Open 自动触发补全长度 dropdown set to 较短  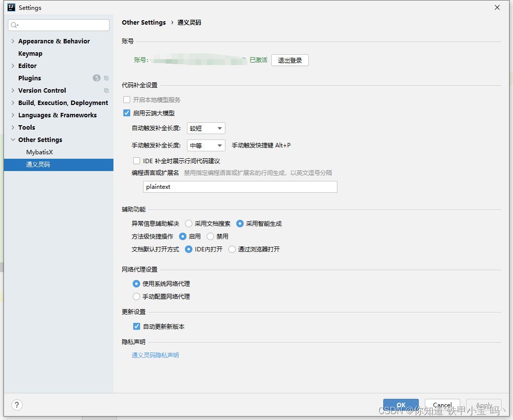206,129
